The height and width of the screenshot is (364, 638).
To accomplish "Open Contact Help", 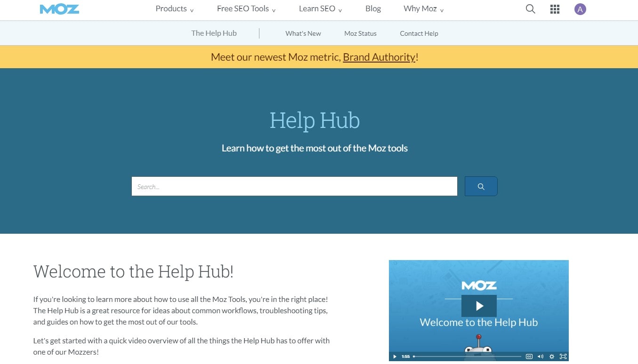I will [x=419, y=33].
